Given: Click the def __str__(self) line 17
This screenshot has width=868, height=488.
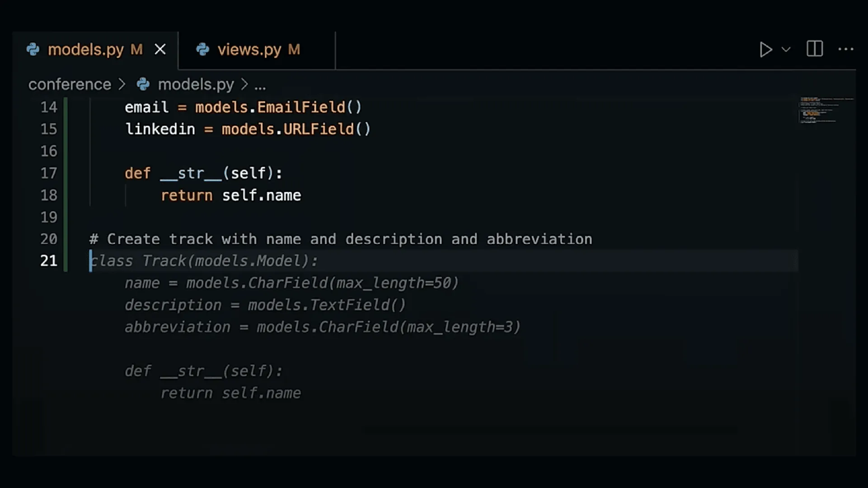Looking at the screenshot, I should pyautogui.click(x=204, y=173).
